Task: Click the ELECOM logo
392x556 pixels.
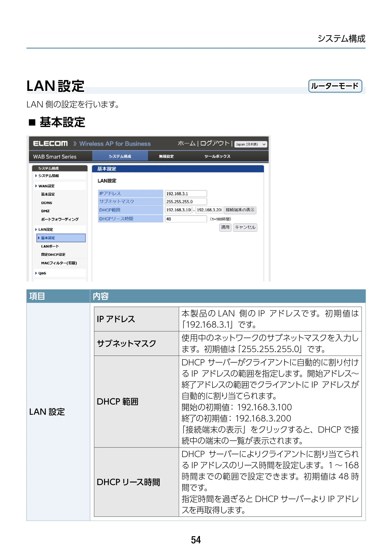Action: pyautogui.click(x=50, y=144)
